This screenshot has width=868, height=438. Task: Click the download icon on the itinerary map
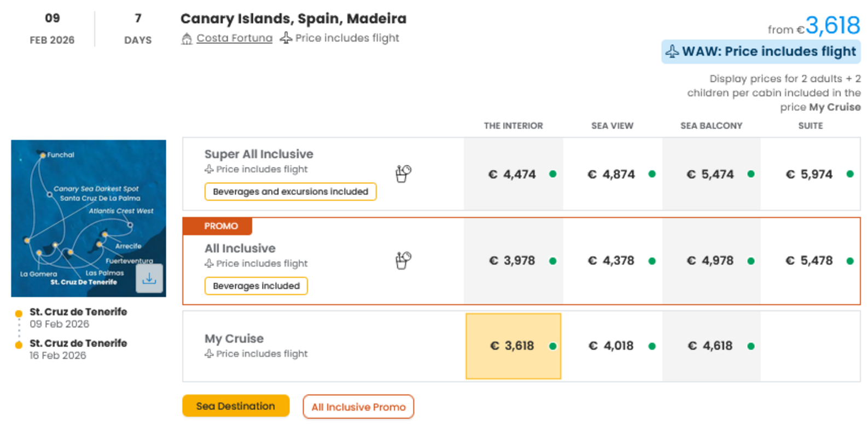click(x=149, y=279)
